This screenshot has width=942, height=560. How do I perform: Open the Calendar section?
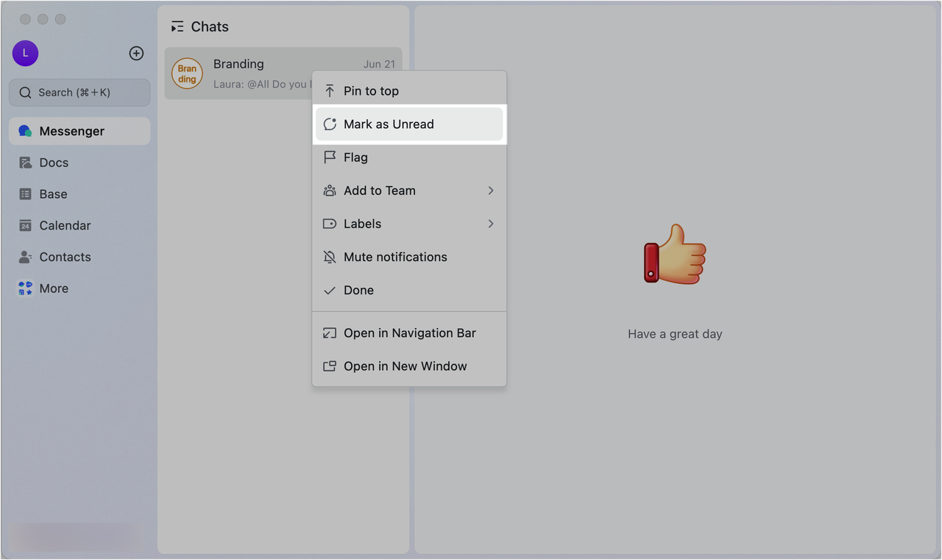pyautogui.click(x=64, y=225)
